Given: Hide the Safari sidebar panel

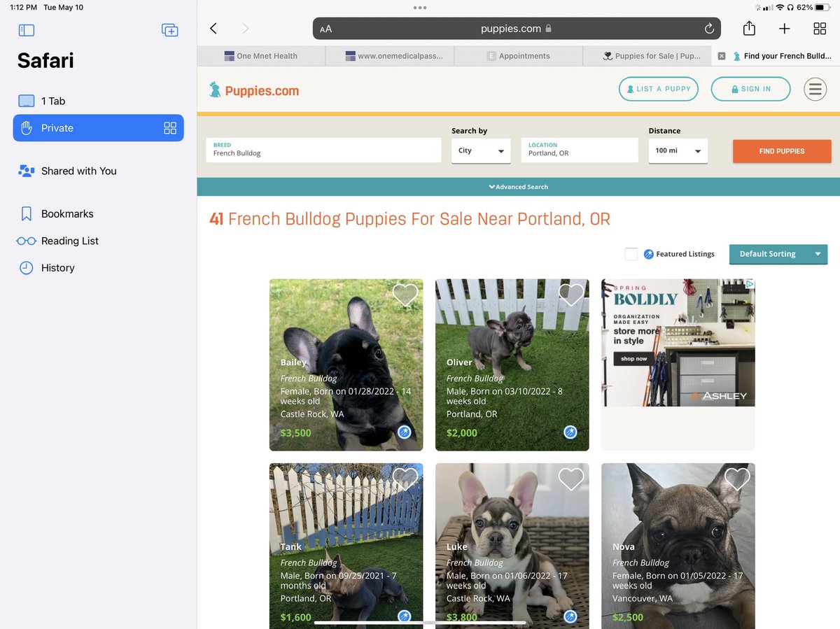Looking at the screenshot, I should pos(27,30).
